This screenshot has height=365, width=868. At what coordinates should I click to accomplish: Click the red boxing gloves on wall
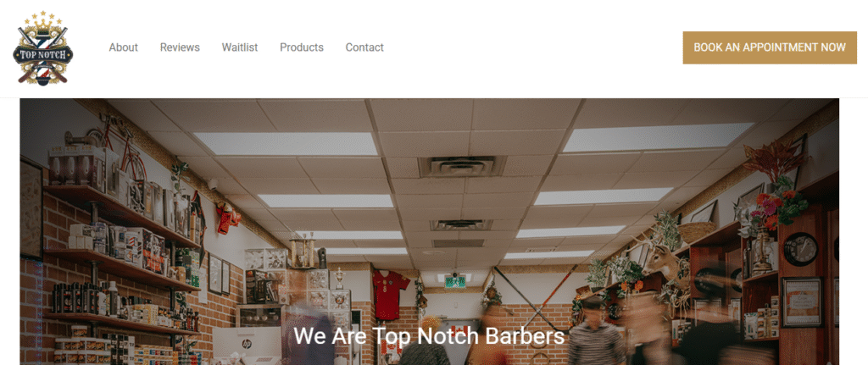pos(227,218)
